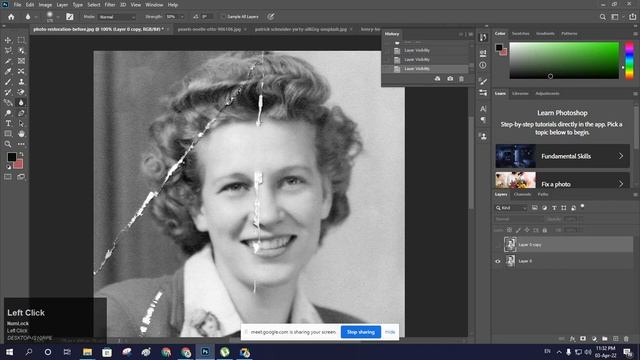Open the search icon in options bar
640x360 pixels.
(x=602, y=17)
